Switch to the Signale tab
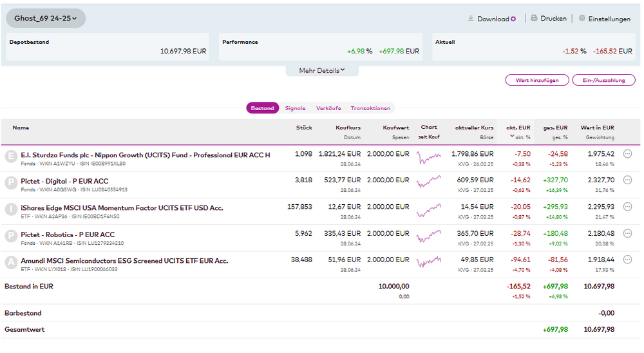The image size is (644, 353). click(295, 108)
